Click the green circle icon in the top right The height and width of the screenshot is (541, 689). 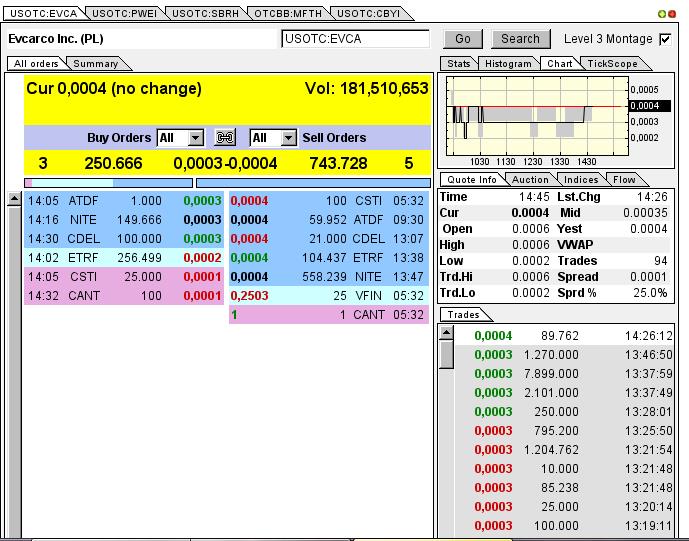[x=662, y=14]
